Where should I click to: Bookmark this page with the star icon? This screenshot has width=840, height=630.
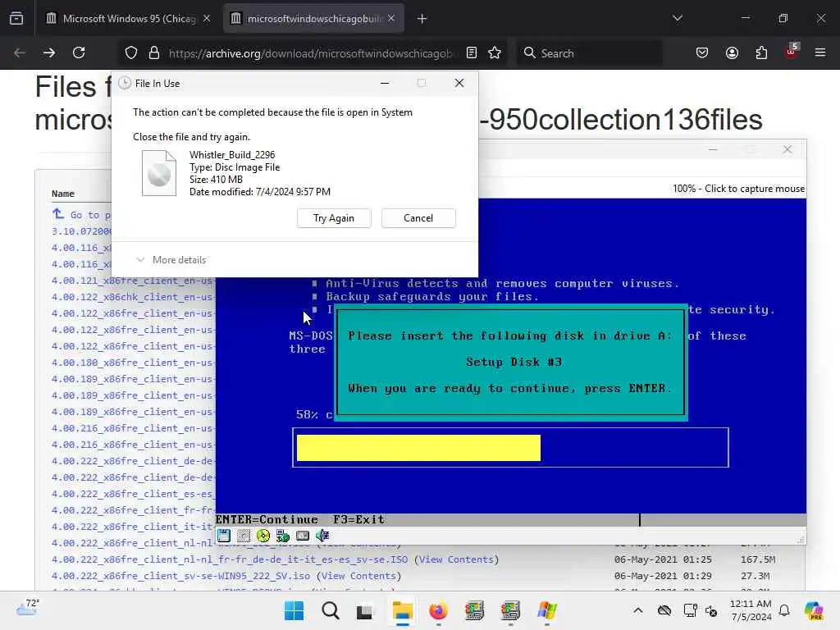495,52
